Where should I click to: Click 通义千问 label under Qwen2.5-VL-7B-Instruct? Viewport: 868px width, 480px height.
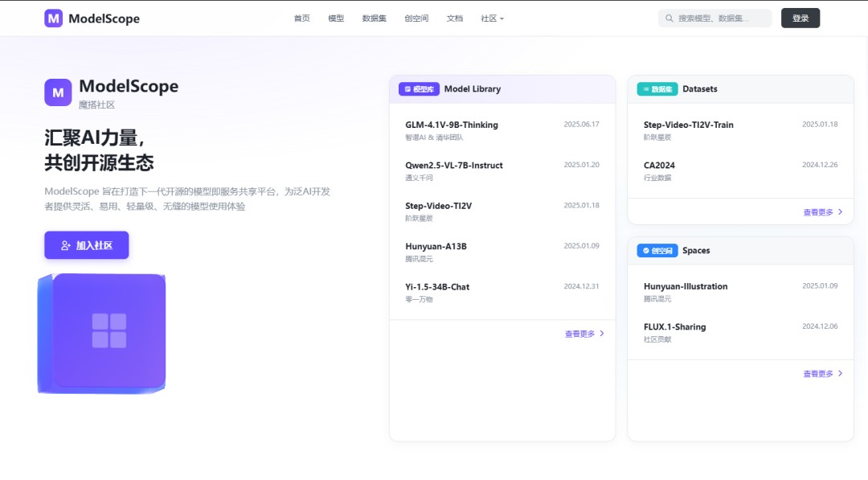(419, 178)
